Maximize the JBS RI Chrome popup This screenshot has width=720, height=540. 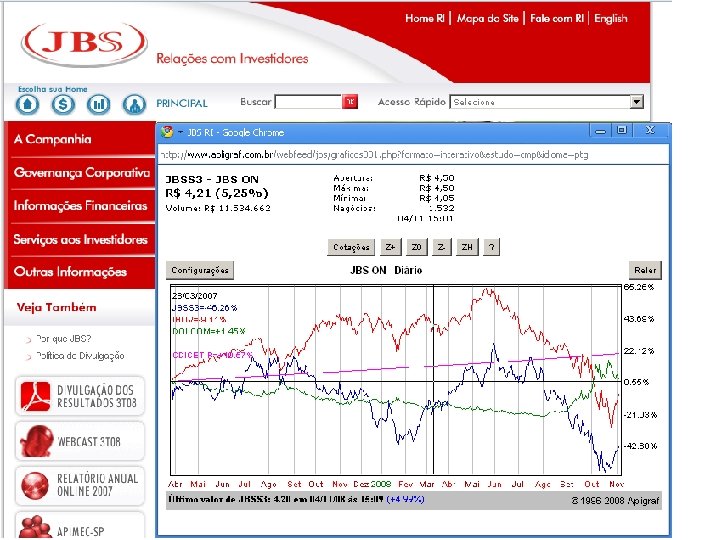tap(621, 130)
